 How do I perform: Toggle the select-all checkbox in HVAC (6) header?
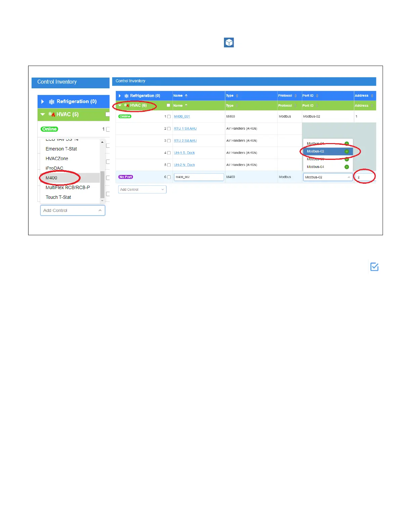(169, 105)
